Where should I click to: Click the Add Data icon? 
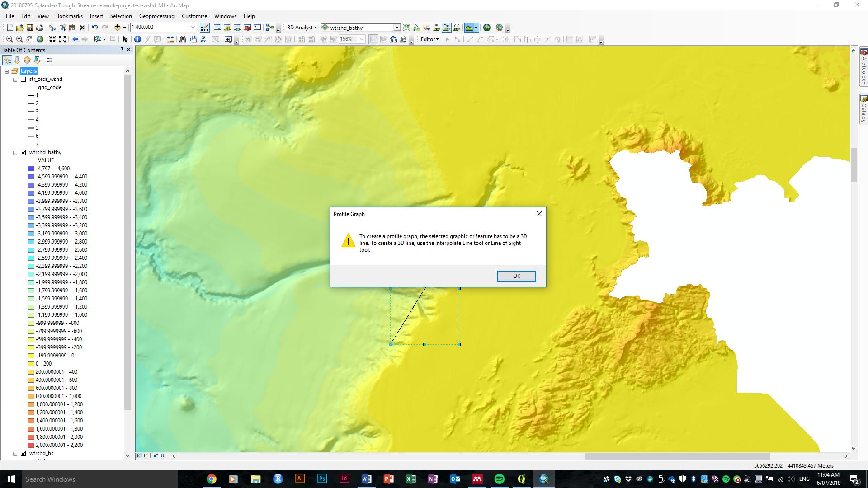(x=117, y=28)
